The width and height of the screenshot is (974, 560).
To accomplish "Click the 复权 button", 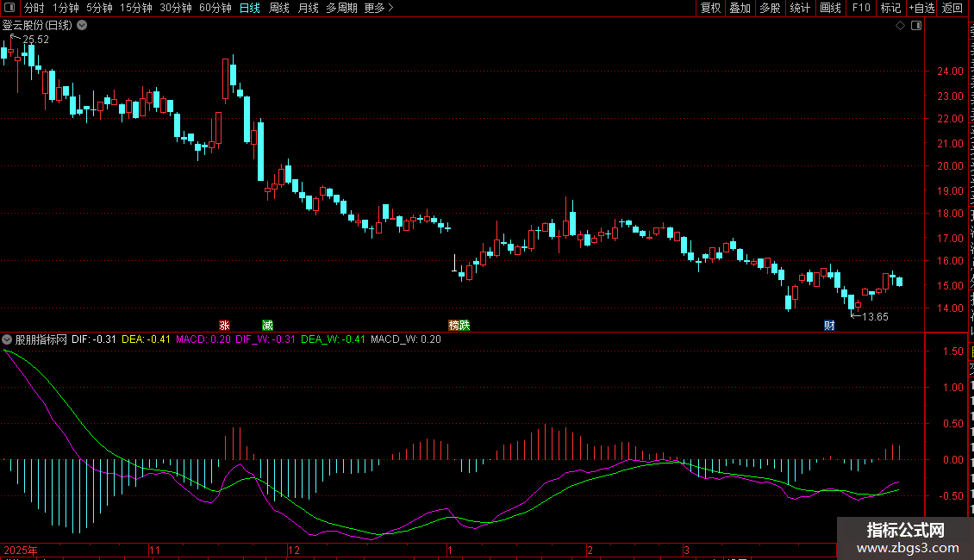I will [x=710, y=8].
